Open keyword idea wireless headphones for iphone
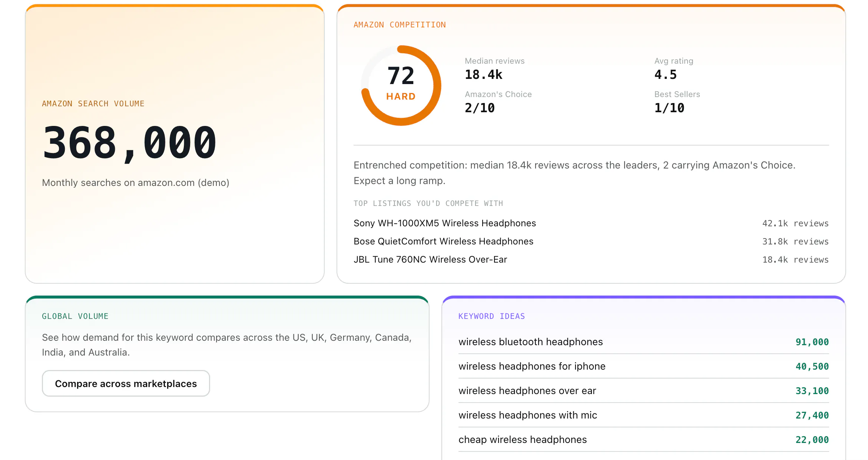This screenshot has width=868, height=460. coord(643,366)
